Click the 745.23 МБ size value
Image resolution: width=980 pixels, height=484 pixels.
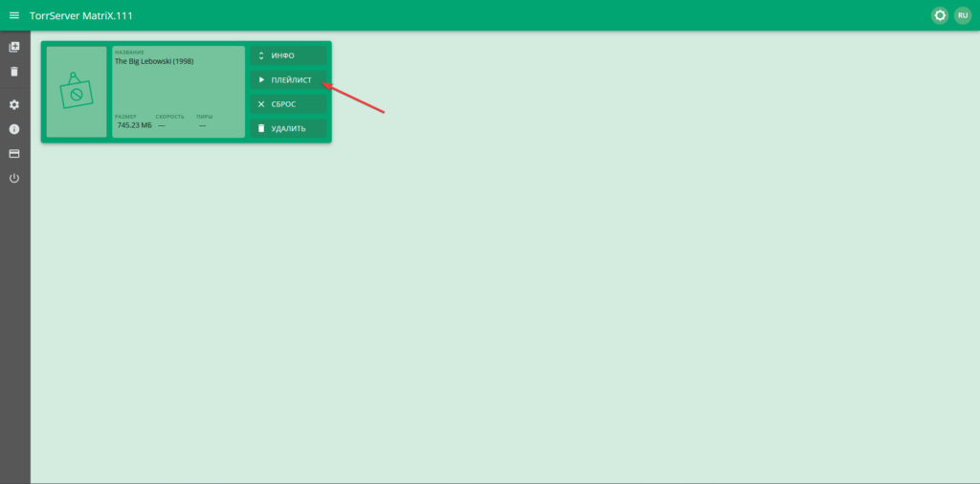tap(134, 125)
